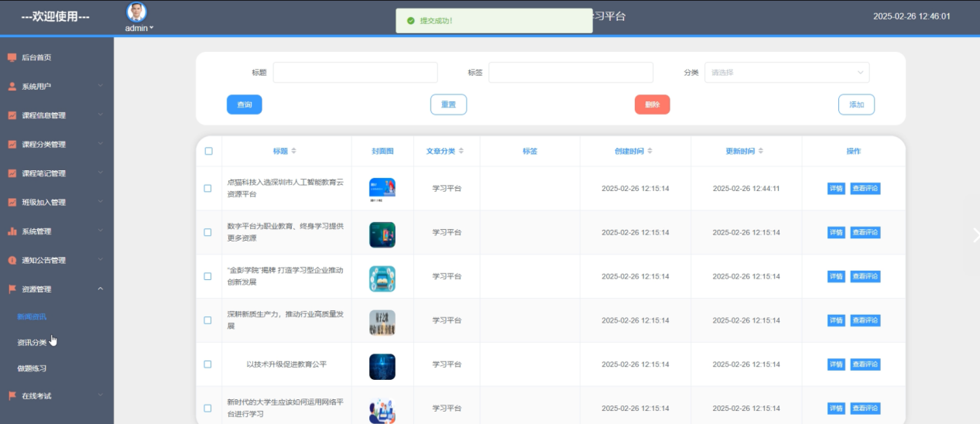Expand the 系统管理 menu chevron

click(100, 231)
